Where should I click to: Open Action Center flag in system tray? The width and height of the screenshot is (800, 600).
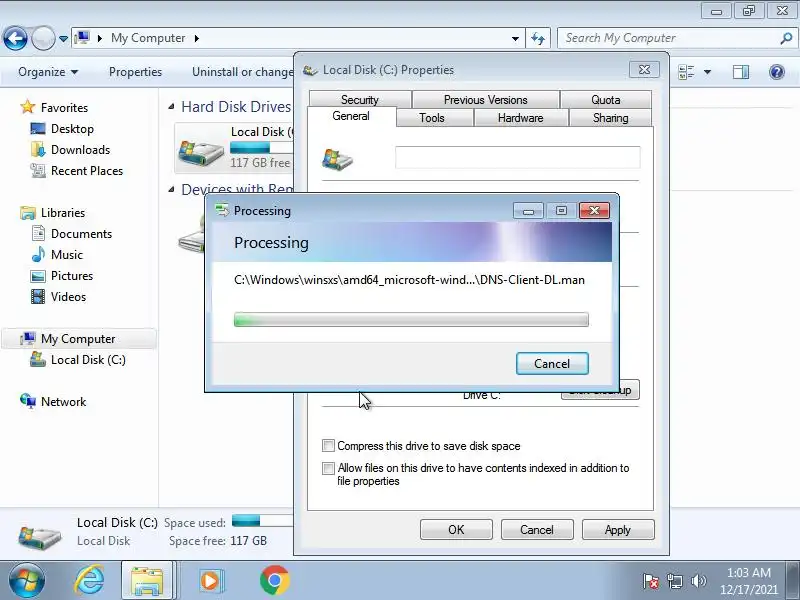pos(651,581)
